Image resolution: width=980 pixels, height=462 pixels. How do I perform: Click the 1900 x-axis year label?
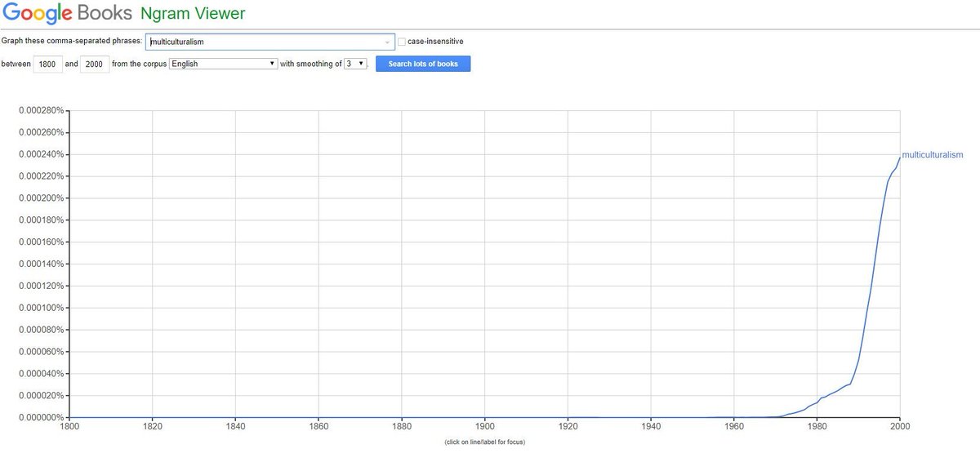click(x=485, y=426)
